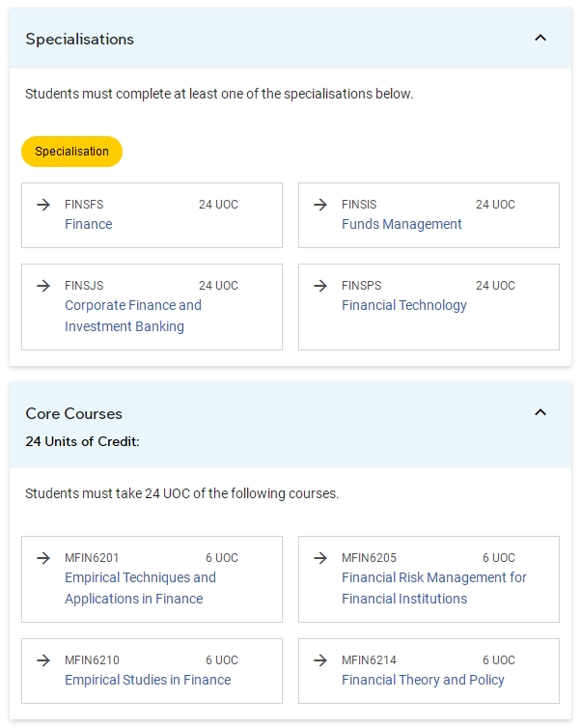Click the arrow icon beside FINSFS Finance
The image size is (581, 728).
(43, 205)
